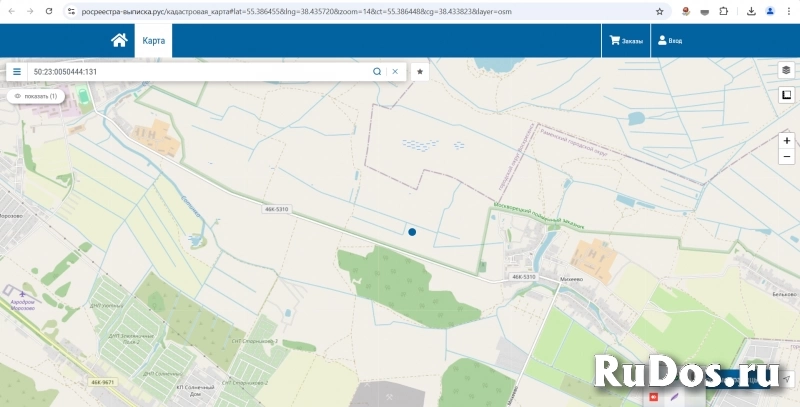This screenshot has height=407, width=800.
Task: Click the star favorites icon
Action: (x=420, y=72)
